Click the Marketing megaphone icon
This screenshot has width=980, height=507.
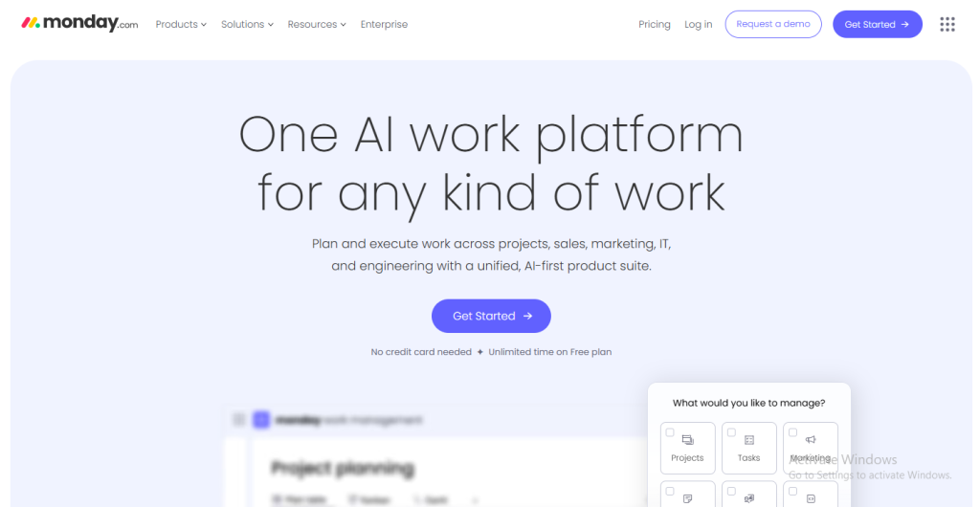tap(811, 440)
